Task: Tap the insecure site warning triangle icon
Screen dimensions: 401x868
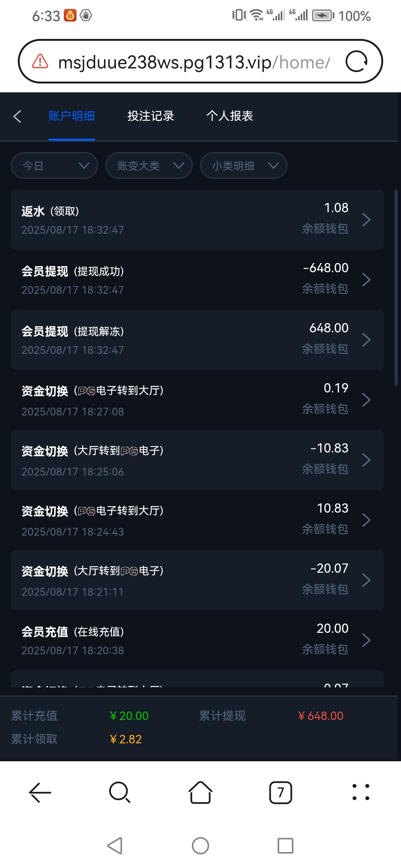Action: (x=40, y=62)
